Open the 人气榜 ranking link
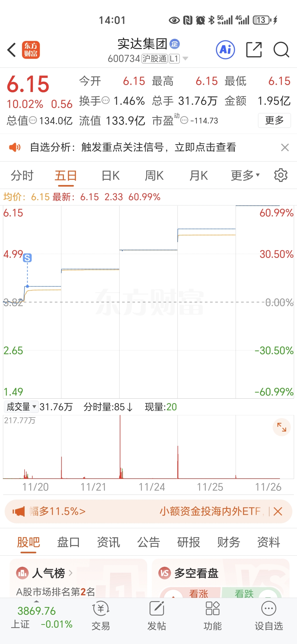 click(x=44, y=573)
